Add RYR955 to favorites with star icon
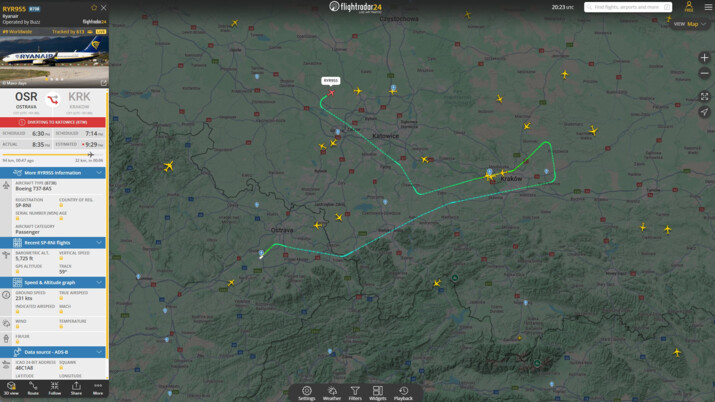715x402 pixels. (x=94, y=8)
